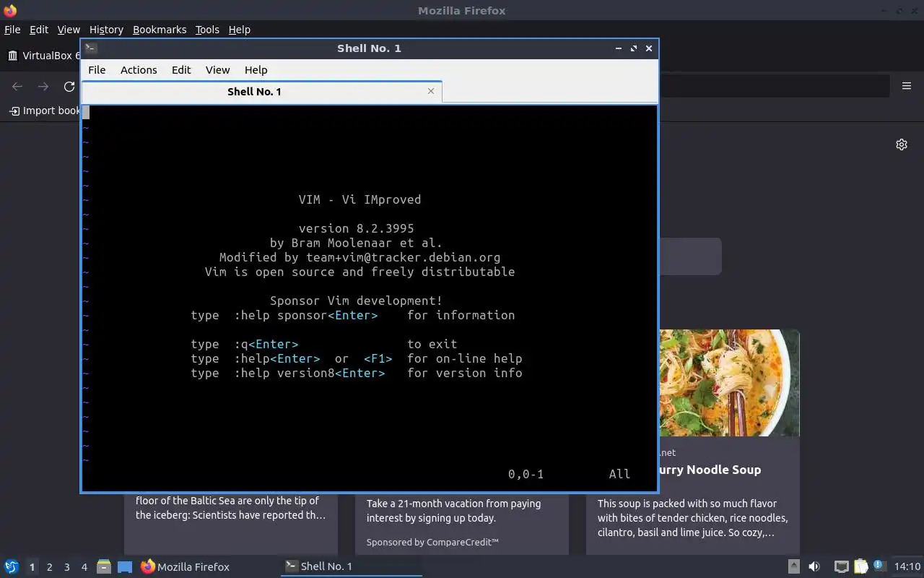Click the removable media eject tray icon
This screenshot has height=578, width=924.
[793, 566]
